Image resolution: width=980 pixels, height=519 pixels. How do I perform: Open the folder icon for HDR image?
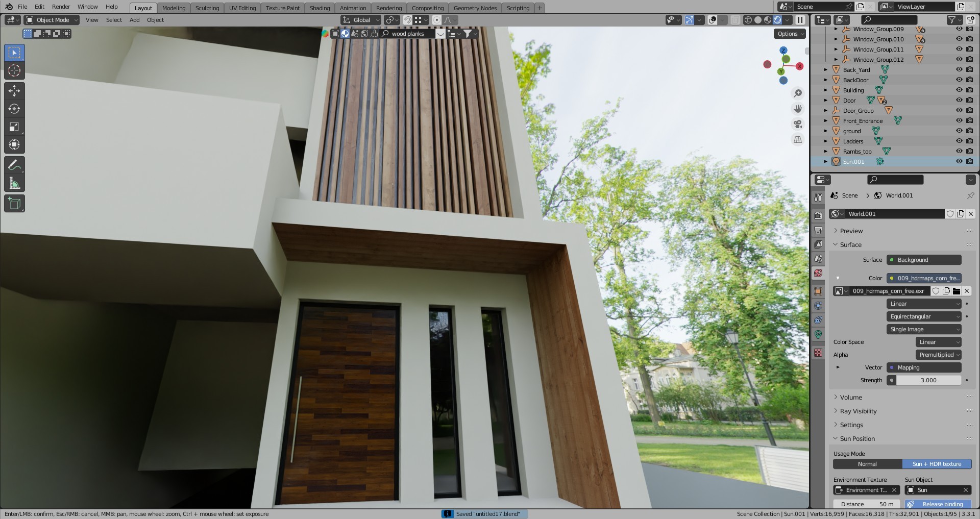(957, 291)
